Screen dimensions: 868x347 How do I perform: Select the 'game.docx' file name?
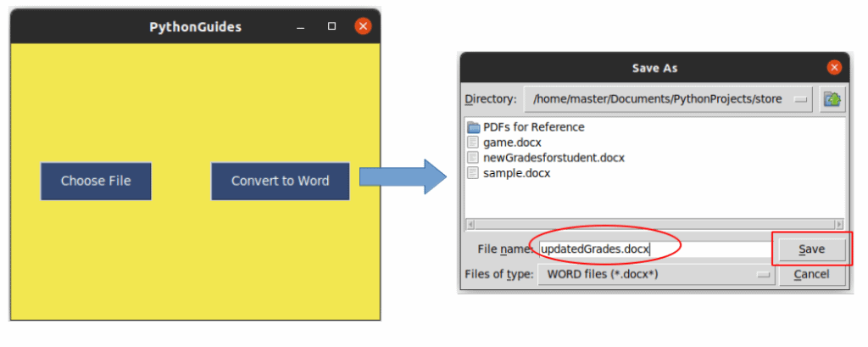(512, 143)
